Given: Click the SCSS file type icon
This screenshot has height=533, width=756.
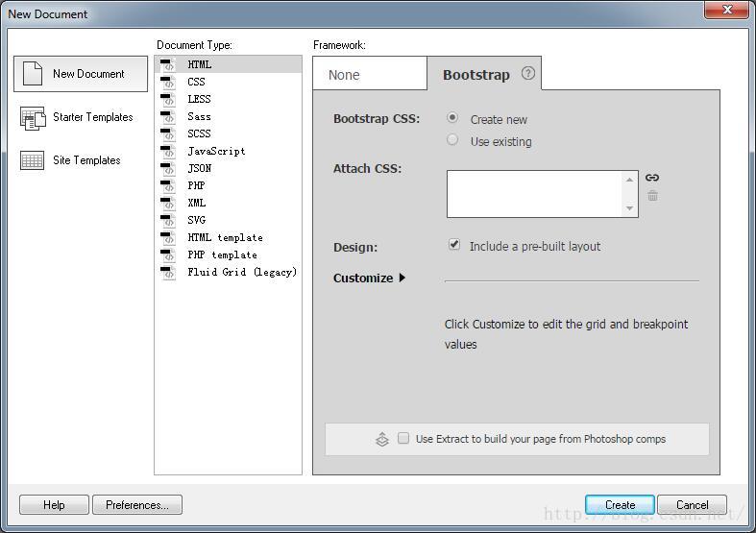Looking at the screenshot, I should coord(168,134).
